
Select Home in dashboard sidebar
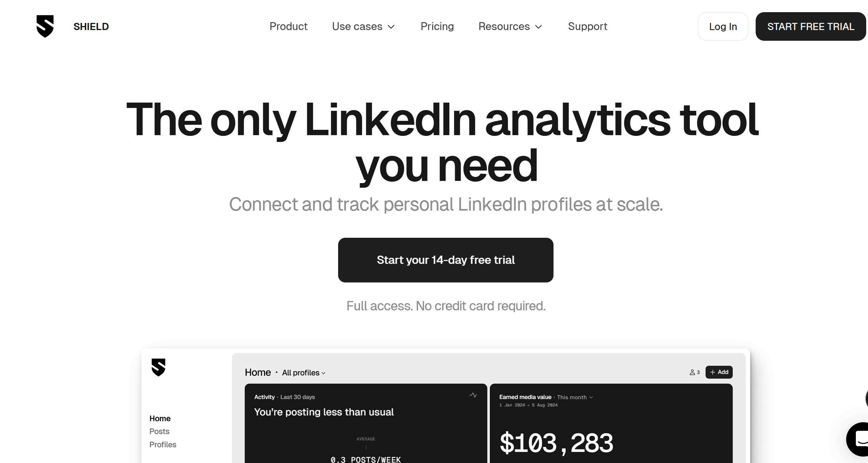pyautogui.click(x=160, y=419)
